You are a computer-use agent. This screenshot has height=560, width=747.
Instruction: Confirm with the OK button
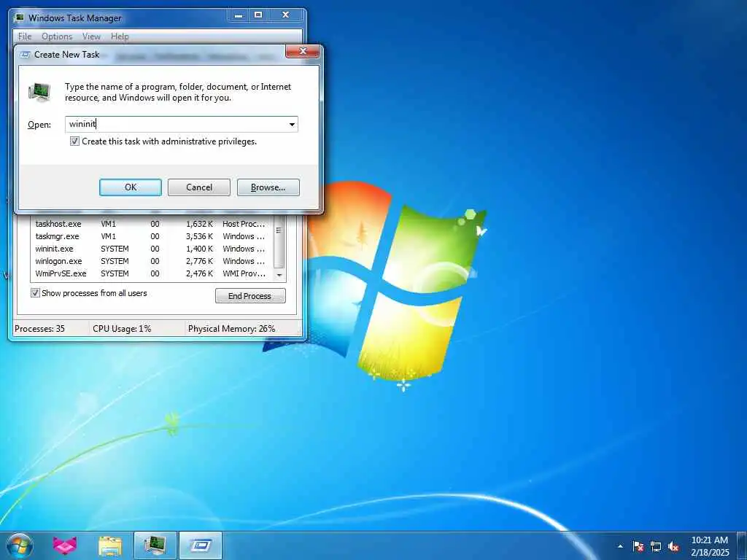click(131, 187)
